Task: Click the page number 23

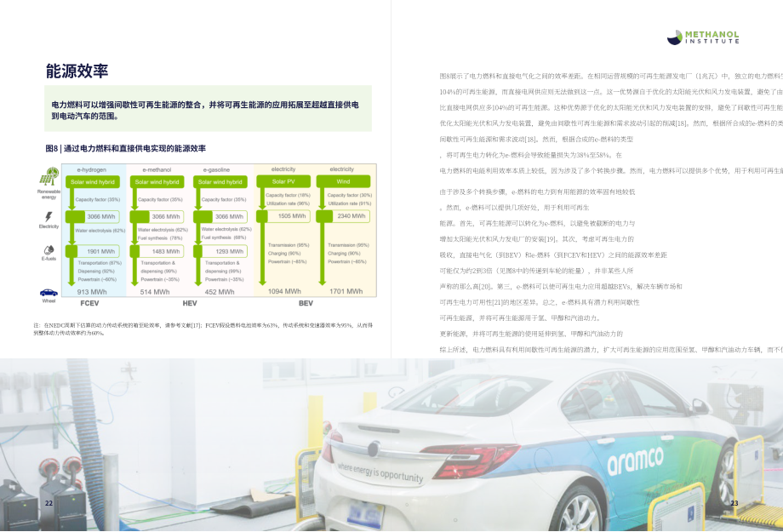Action: (734, 503)
